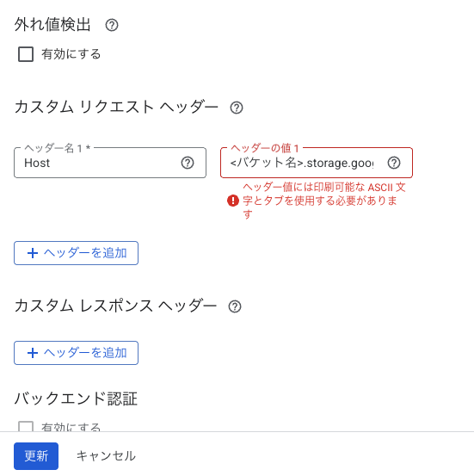Viewport: 474px width, 476px height.
Task: Show help inside ヘッダーの値 1 field
Action: point(394,163)
